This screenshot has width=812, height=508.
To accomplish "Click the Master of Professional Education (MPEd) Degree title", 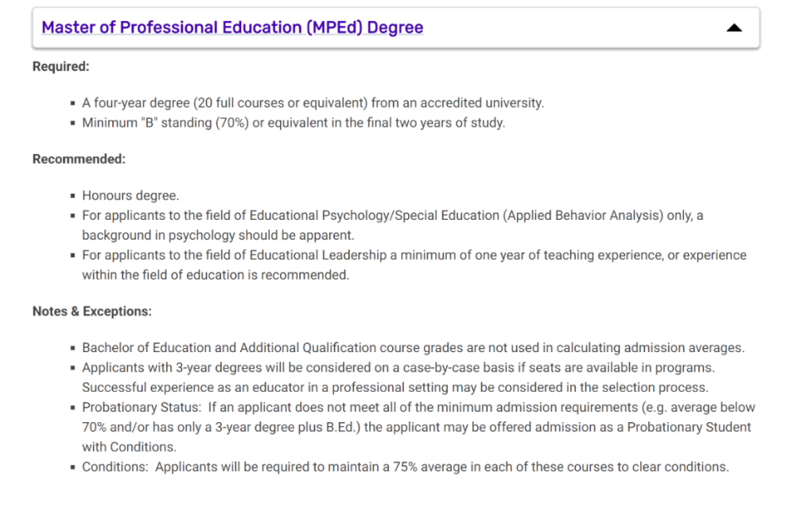I will [x=232, y=28].
